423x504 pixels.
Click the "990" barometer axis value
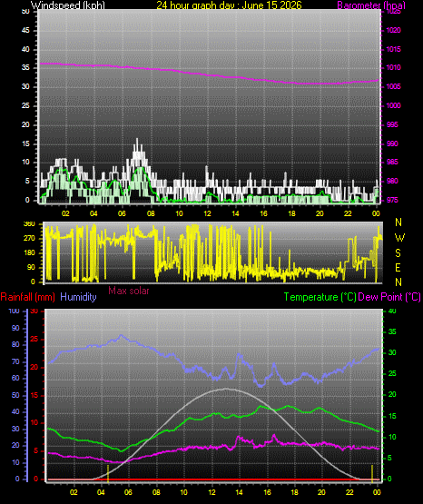(x=392, y=143)
